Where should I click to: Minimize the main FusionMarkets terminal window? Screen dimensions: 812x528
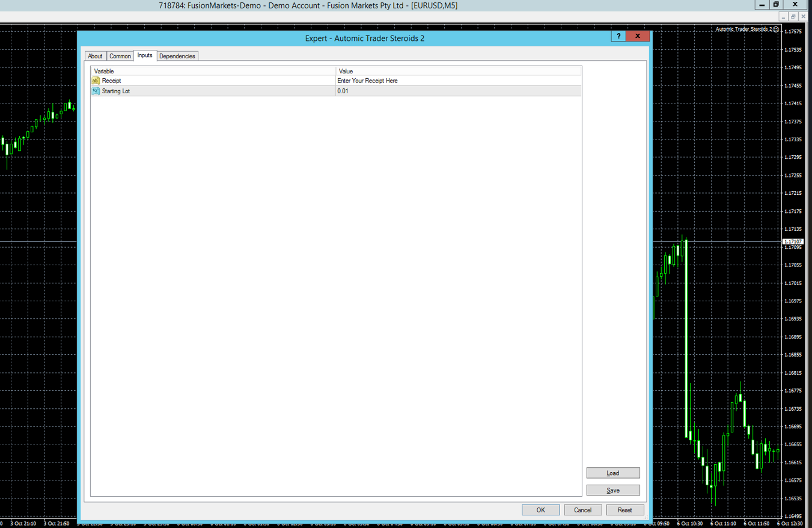point(762,5)
